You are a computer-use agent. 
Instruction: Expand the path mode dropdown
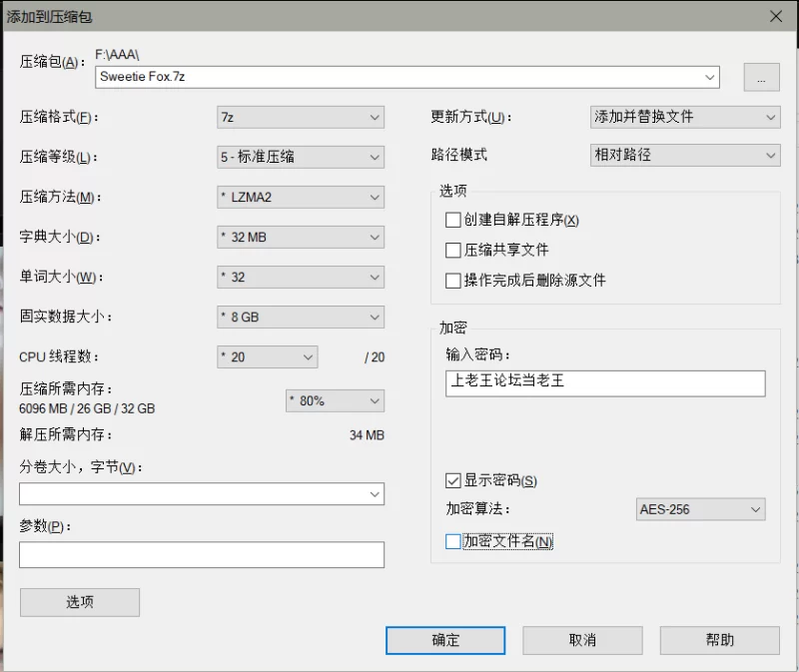(x=685, y=156)
